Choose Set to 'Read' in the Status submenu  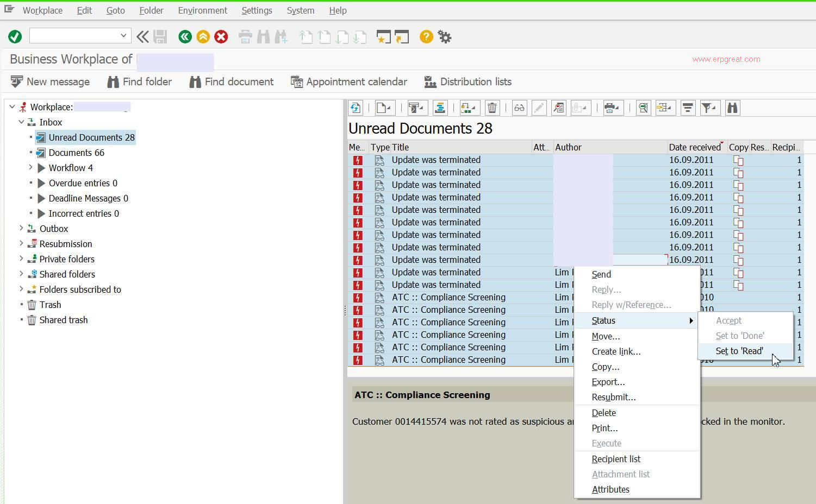click(739, 351)
